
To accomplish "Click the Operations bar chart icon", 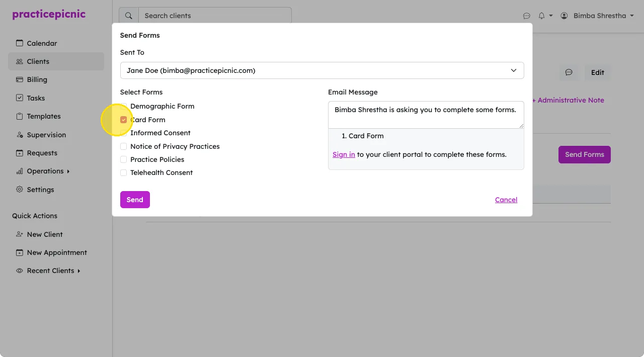I will [20, 171].
